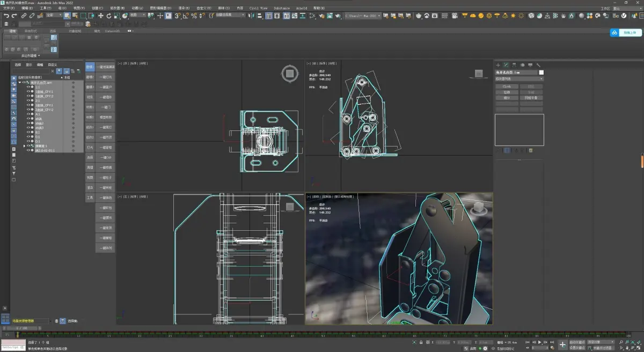Open the Modify tab in command panel
This screenshot has width=644, height=352.
point(506,65)
